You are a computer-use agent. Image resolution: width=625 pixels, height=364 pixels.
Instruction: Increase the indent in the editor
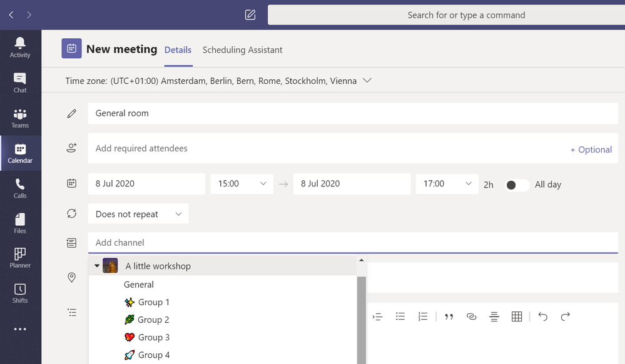point(377,316)
